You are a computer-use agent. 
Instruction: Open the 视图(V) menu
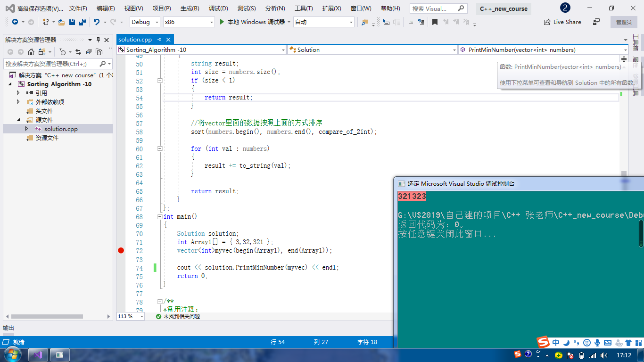tap(134, 8)
